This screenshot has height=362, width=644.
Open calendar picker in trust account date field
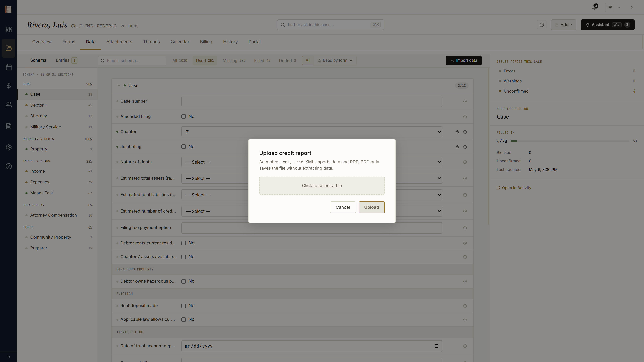tap(436, 346)
